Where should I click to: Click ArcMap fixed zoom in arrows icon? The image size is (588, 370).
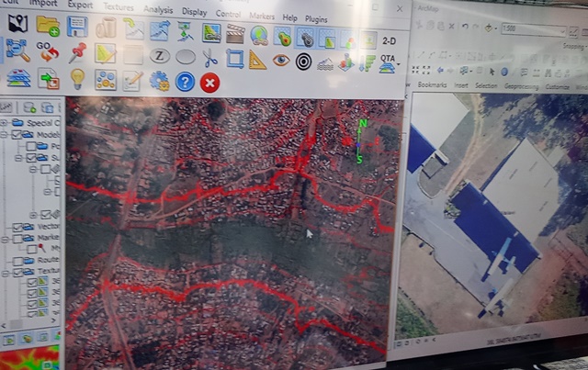(x=415, y=70)
